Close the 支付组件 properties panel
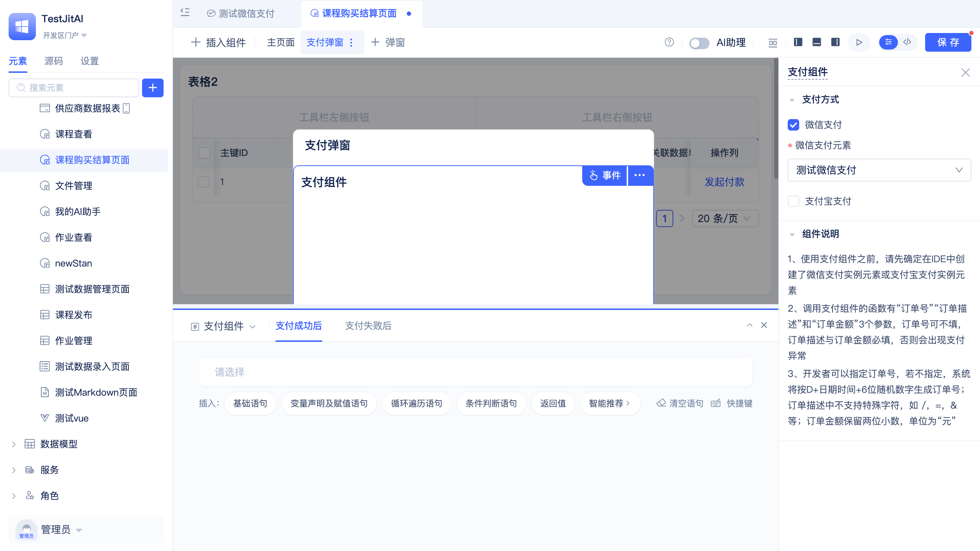 [965, 72]
